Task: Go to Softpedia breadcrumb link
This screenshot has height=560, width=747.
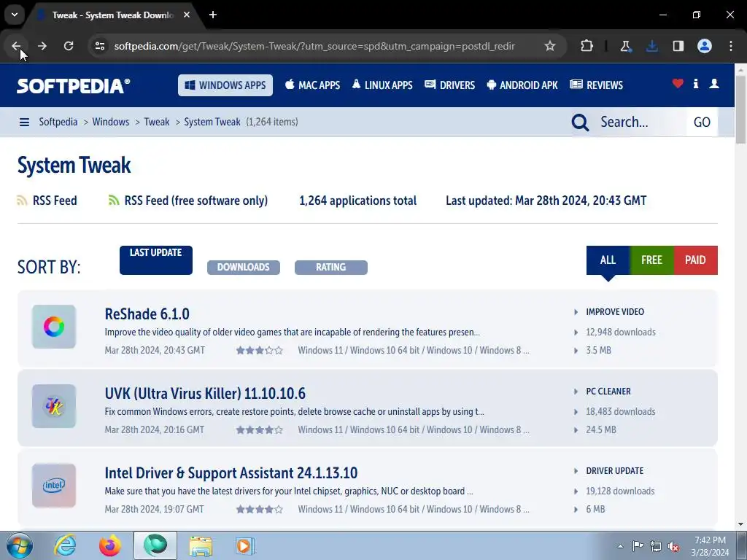Action: point(58,122)
